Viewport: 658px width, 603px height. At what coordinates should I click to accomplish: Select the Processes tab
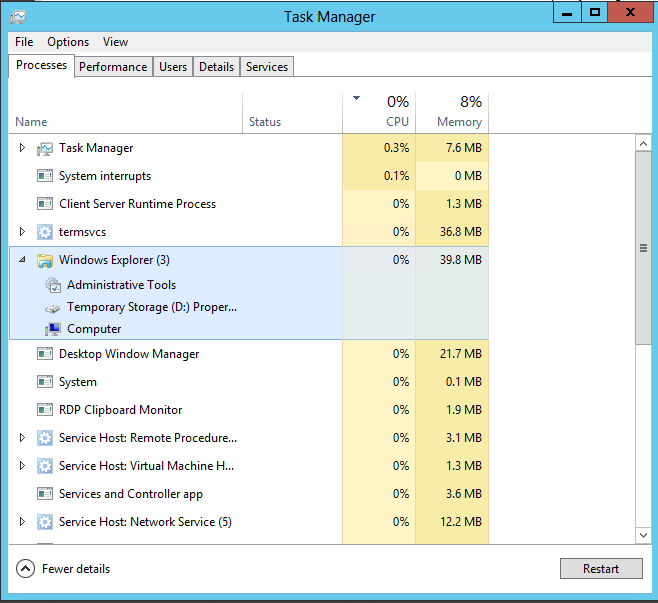[x=41, y=65]
